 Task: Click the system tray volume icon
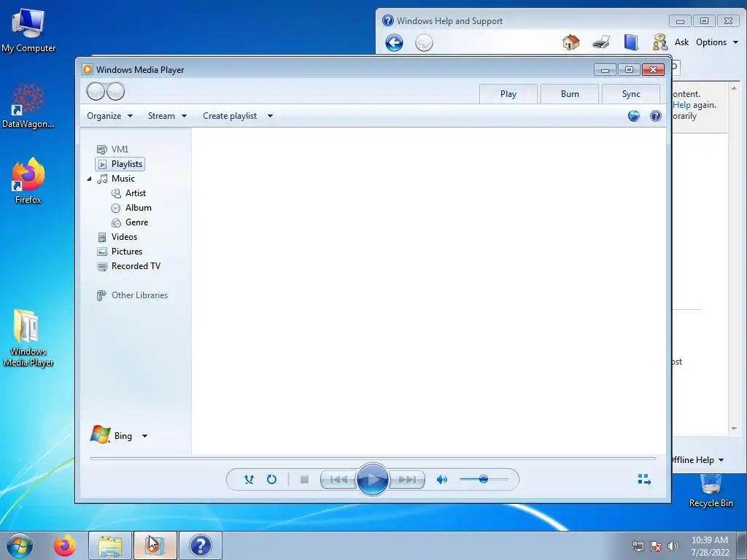pyautogui.click(x=673, y=546)
